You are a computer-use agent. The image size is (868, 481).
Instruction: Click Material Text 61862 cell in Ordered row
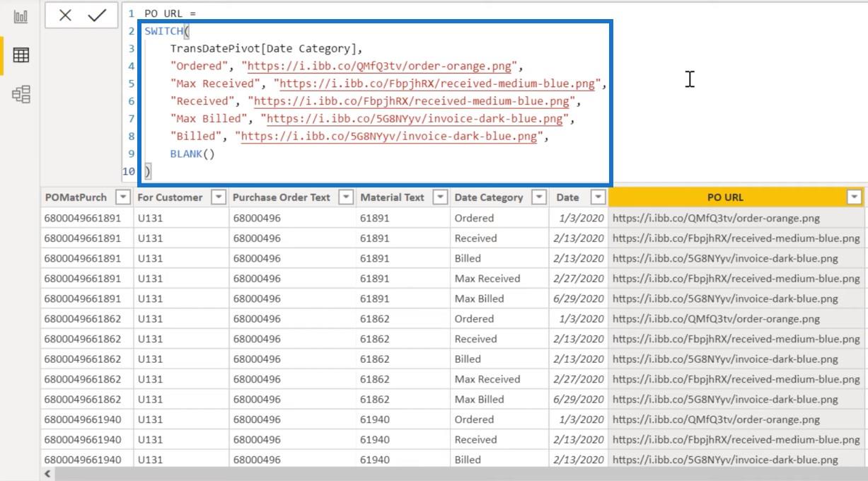402,319
